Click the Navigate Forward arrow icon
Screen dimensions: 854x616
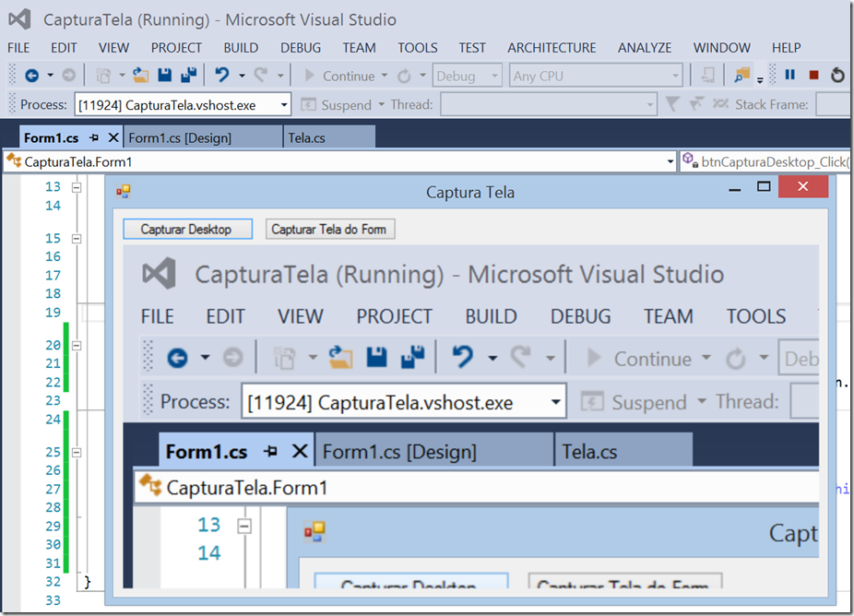point(68,76)
